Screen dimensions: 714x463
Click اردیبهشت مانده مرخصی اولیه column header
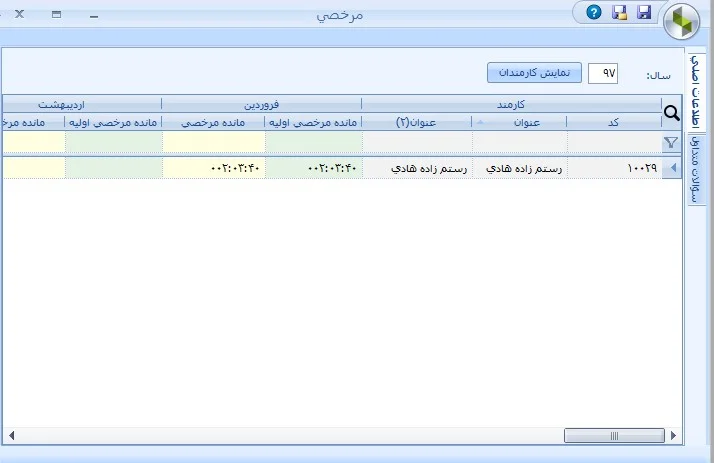click(x=113, y=122)
